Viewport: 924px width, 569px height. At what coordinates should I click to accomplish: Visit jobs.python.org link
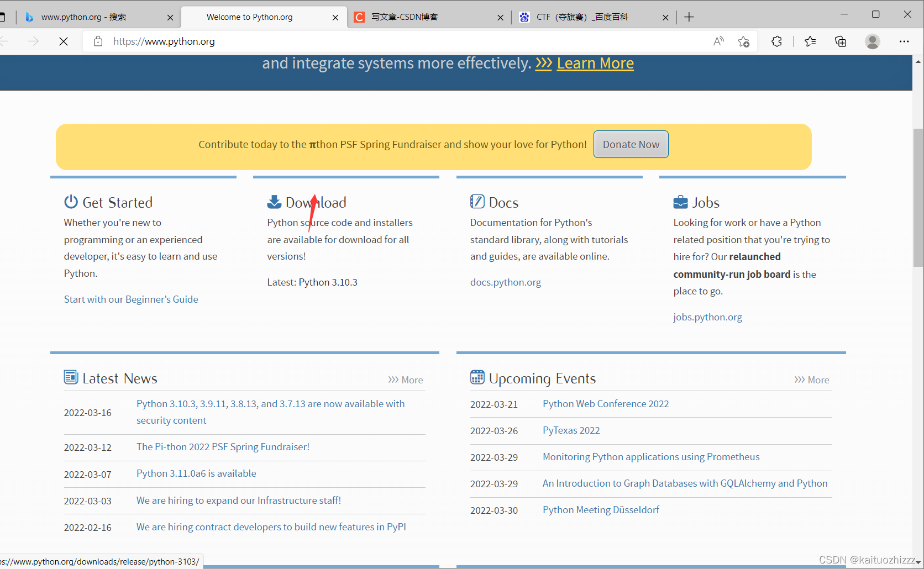tap(707, 317)
